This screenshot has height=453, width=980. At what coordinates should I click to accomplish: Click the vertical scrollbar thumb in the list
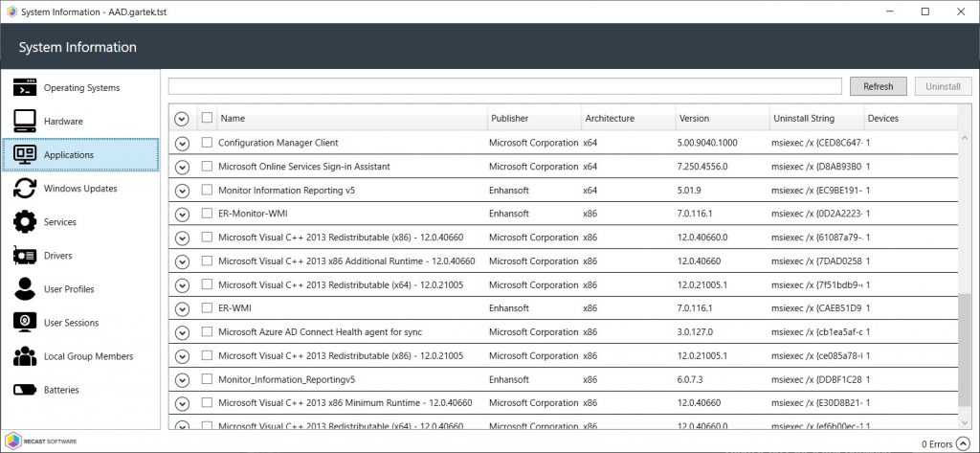965,351
